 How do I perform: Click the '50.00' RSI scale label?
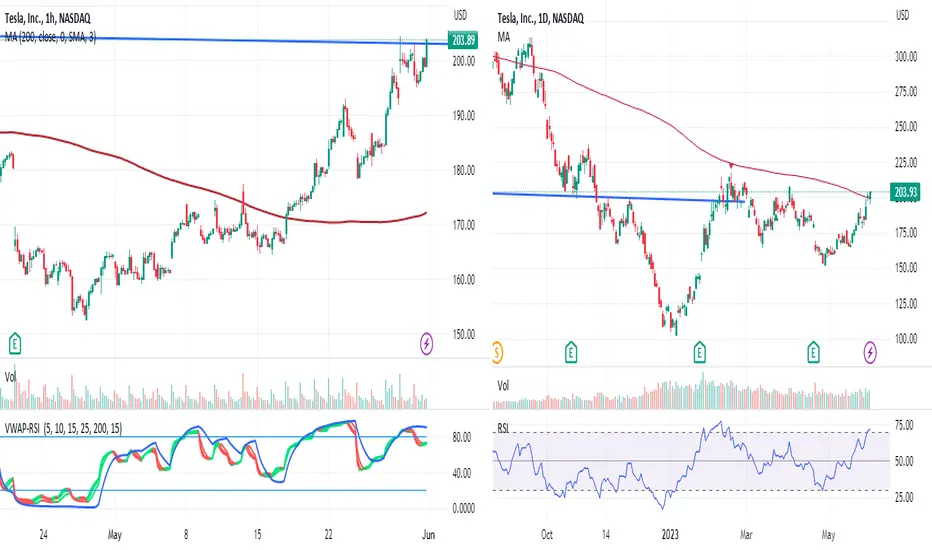[904, 461]
